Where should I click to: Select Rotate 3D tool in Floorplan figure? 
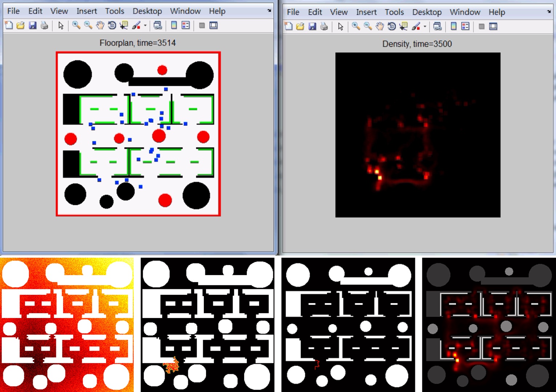click(x=112, y=25)
